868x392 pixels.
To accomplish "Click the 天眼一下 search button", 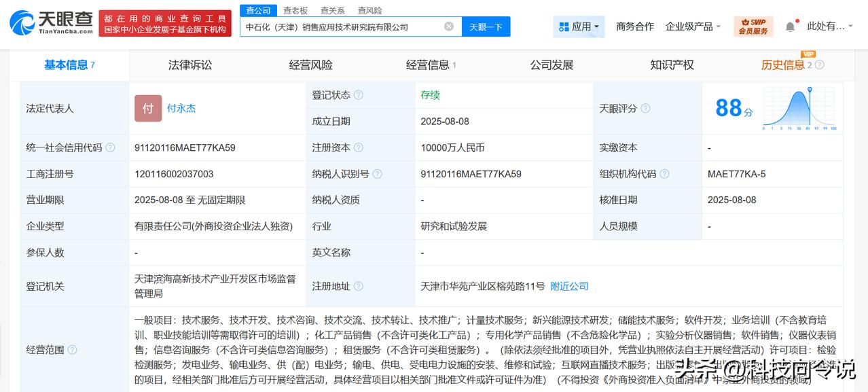I will pyautogui.click(x=486, y=26).
